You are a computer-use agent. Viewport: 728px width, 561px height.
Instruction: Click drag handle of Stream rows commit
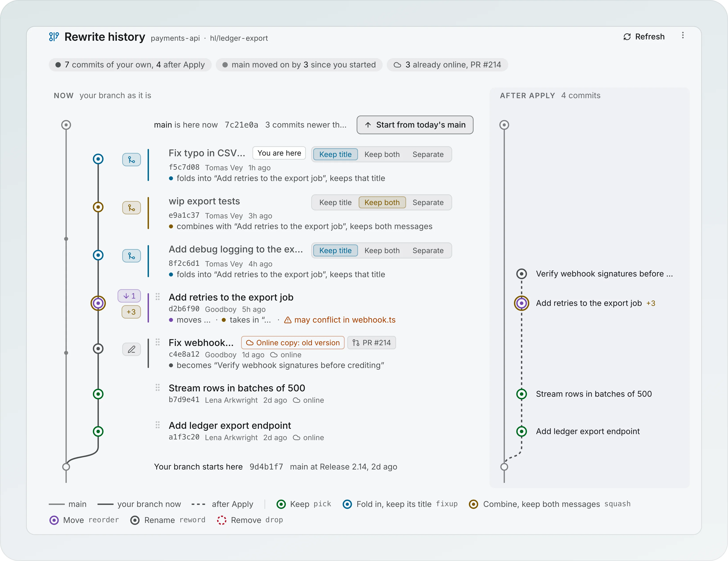tap(158, 387)
